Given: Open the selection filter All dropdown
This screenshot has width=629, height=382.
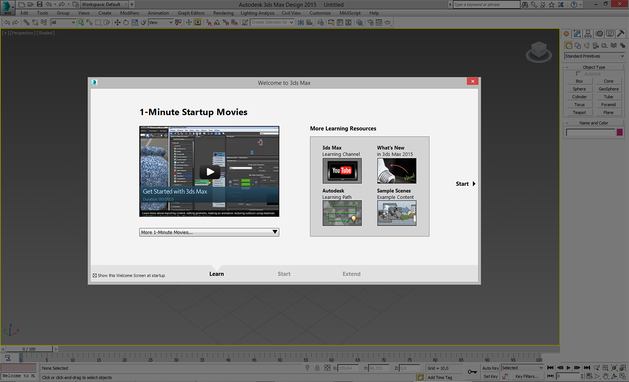Looking at the screenshot, I should (63, 22).
